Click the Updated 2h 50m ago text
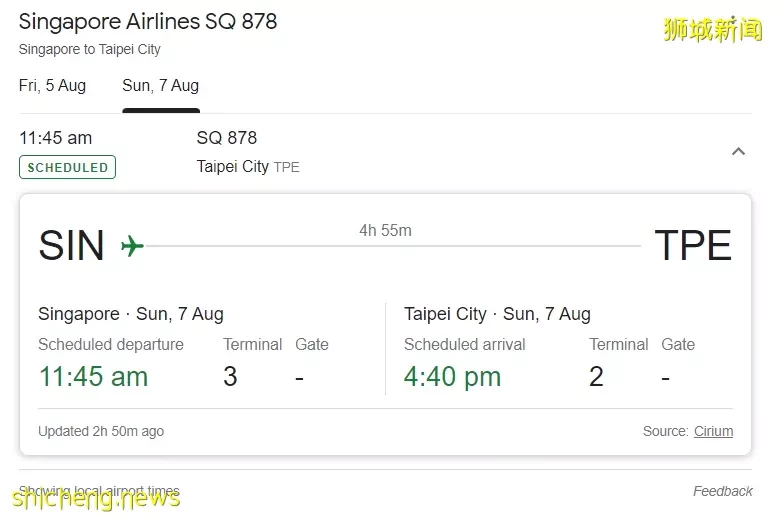Image resolution: width=777 pixels, height=516 pixels. [101, 431]
